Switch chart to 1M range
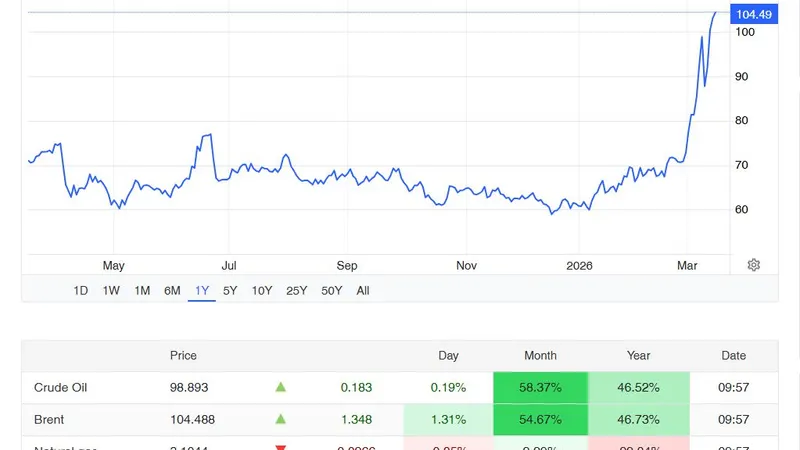800x450 pixels. point(142,291)
